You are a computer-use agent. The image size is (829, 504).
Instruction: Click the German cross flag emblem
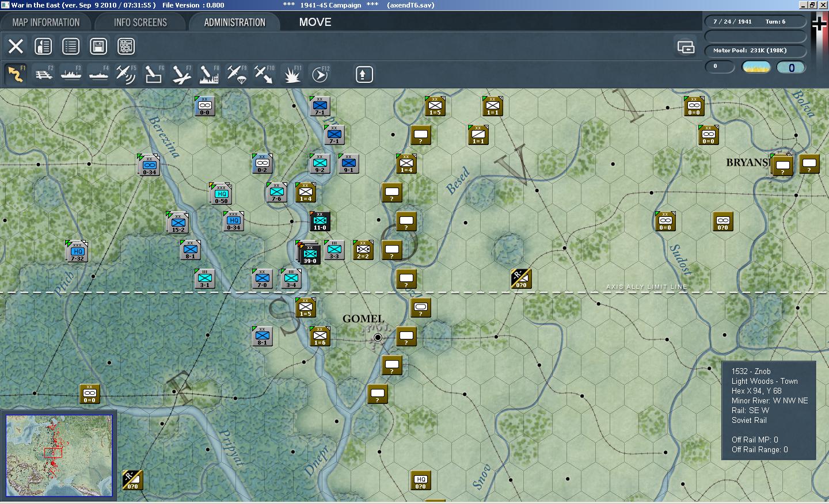click(x=819, y=24)
